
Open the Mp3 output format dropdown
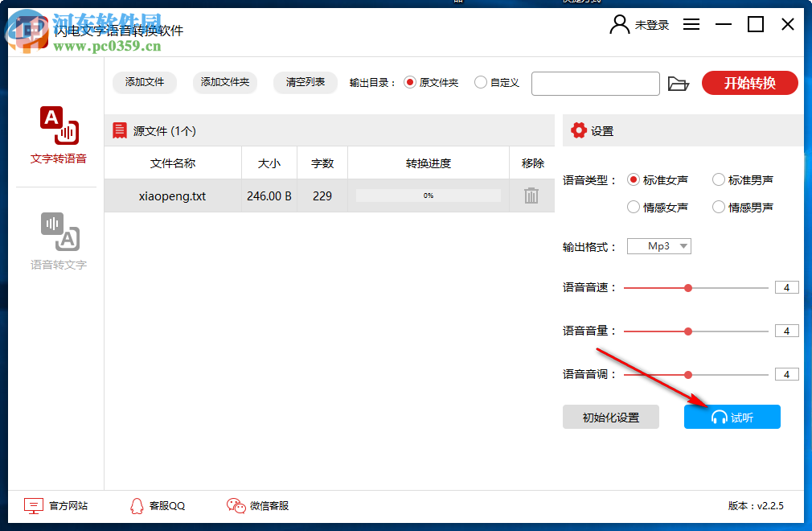(659, 246)
